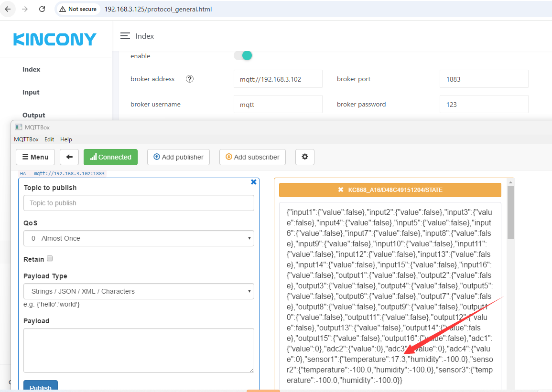Screen dimensions: 552x392
Task: Click the broker address help icon
Action: pyautogui.click(x=190, y=79)
